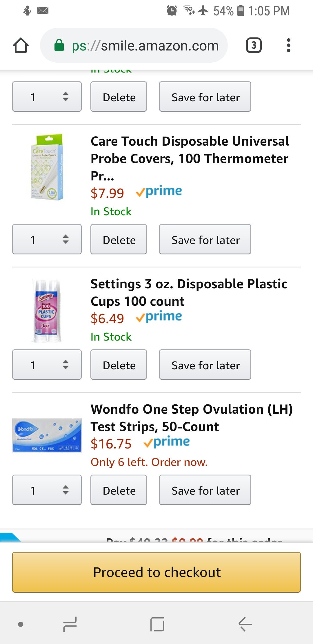This screenshot has width=313, height=644.
Task: Tap the browser home icon
Action: point(21,46)
